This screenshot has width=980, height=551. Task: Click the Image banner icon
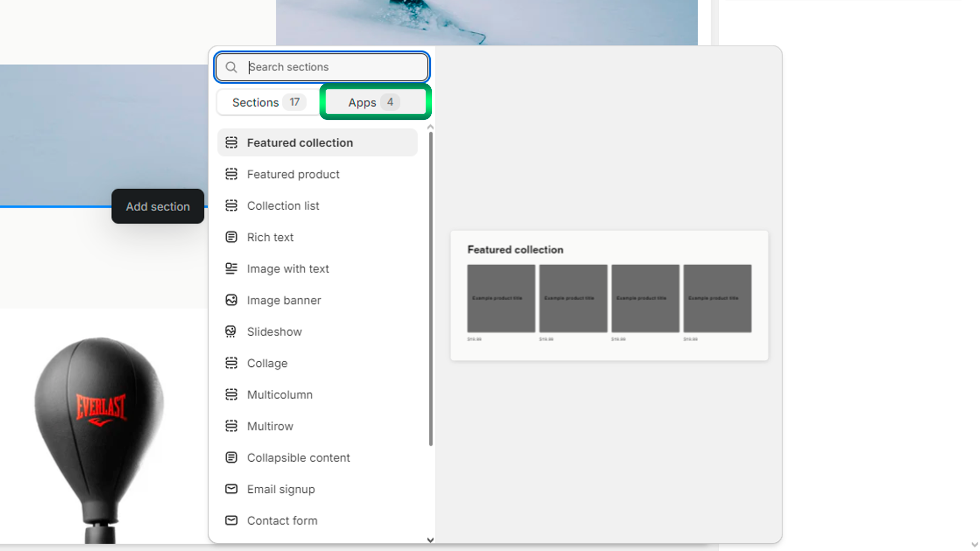[231, 300]
